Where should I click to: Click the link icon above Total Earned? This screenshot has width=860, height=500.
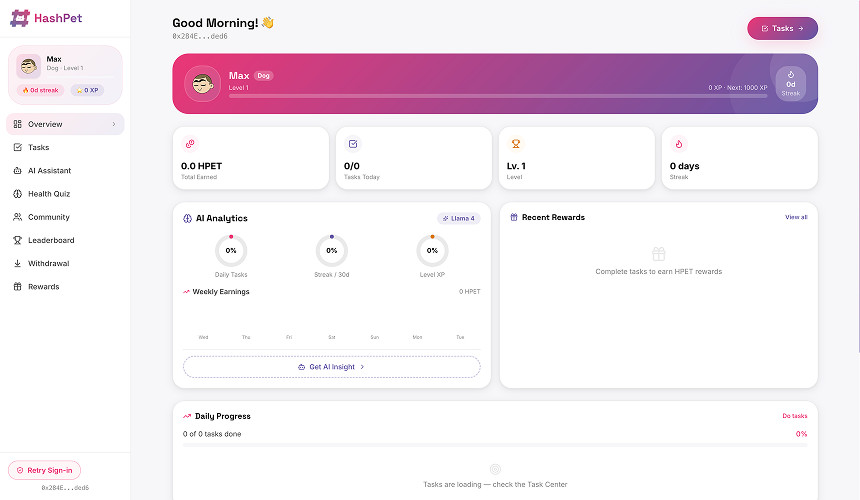pyautogui.click(x=190, y=144)
